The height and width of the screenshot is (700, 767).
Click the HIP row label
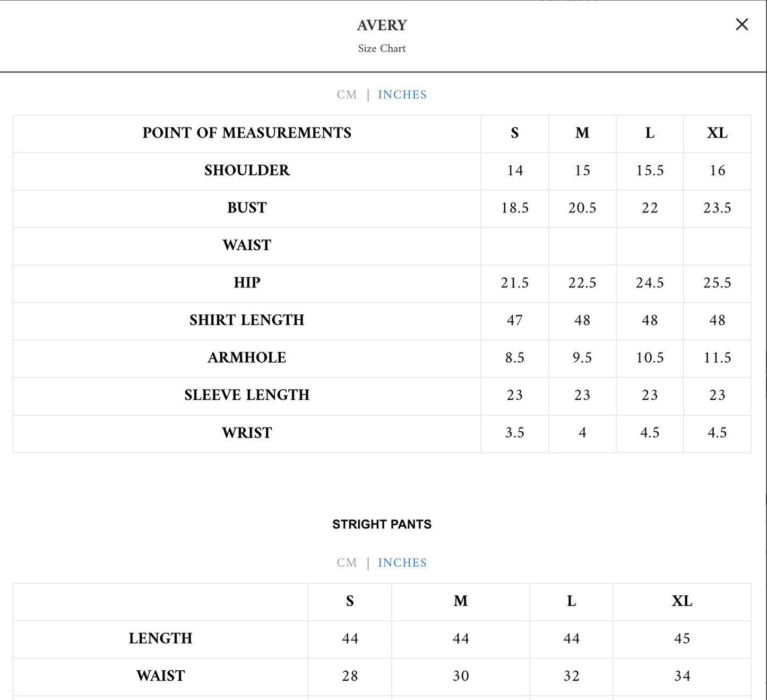[247, 283]
